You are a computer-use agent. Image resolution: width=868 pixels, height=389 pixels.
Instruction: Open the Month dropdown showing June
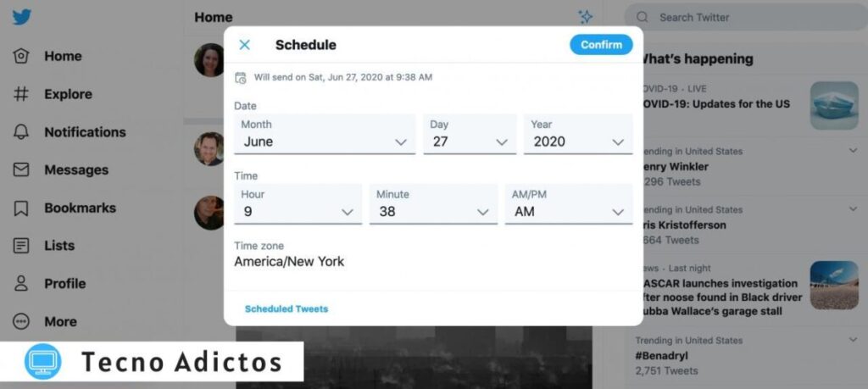325,135
